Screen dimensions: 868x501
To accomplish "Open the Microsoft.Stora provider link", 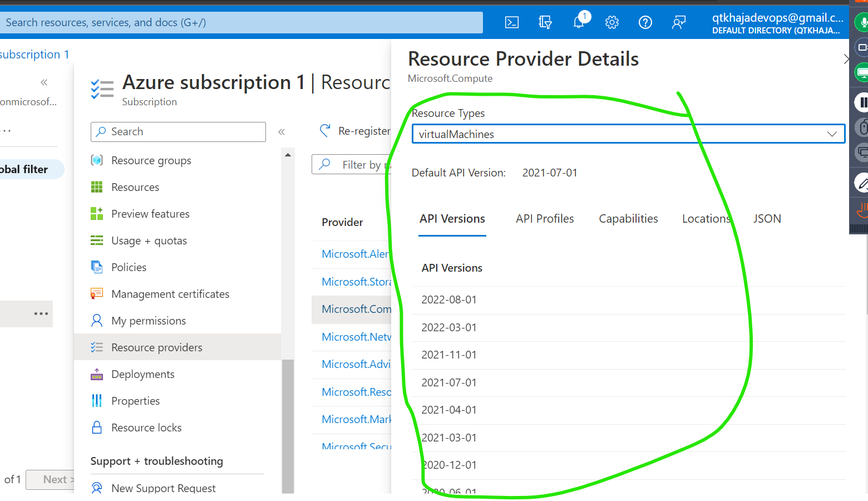I will pyautogui.click(x=356, y=282).
